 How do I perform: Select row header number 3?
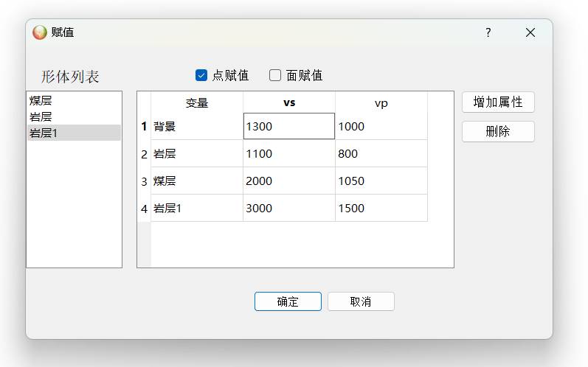click(144, 181)
